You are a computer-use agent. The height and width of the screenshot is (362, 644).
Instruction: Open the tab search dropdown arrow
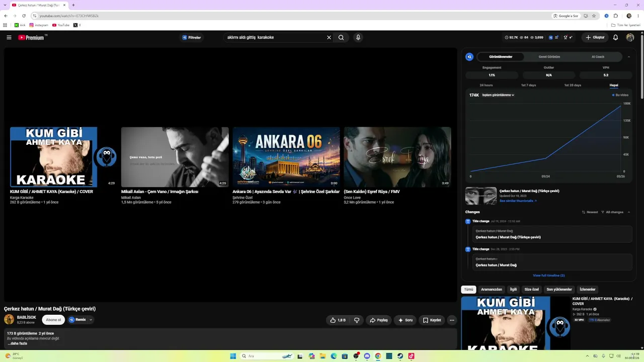click(6, 5)
